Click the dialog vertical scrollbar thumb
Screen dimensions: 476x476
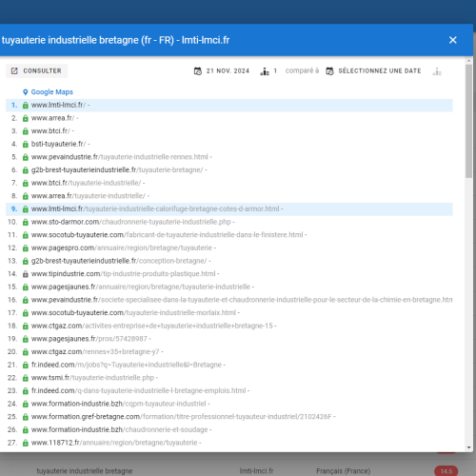(469, 121)
